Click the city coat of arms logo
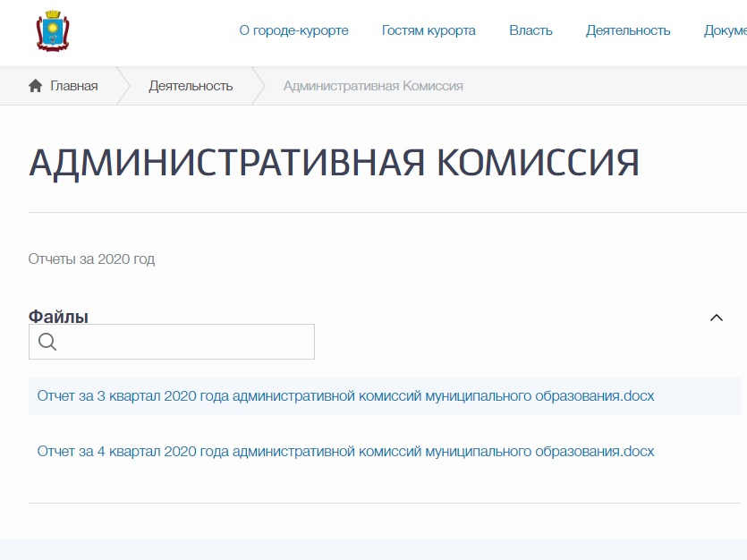 [x=53, y=31]
